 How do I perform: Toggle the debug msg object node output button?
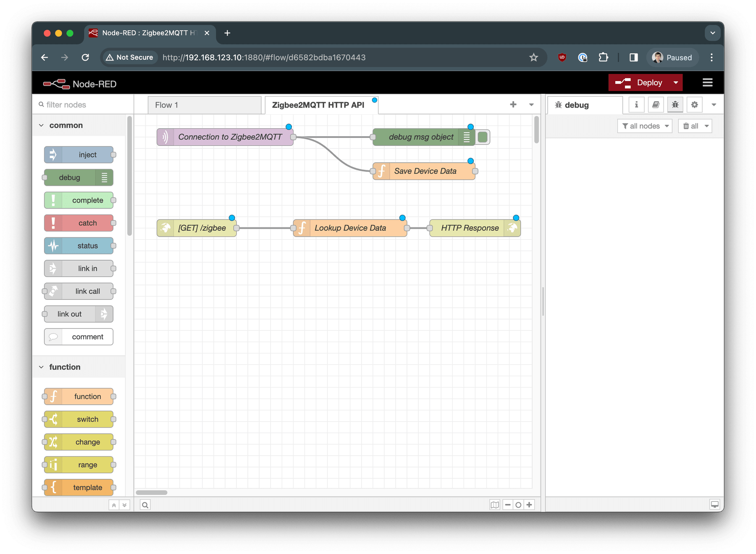pyautogui.click(x=482, y=137)
